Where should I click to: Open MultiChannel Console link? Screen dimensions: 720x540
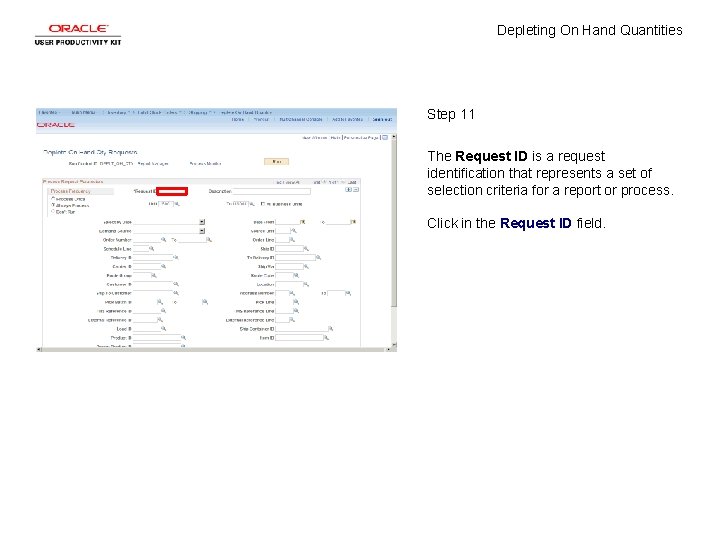(x=301, y=119)
